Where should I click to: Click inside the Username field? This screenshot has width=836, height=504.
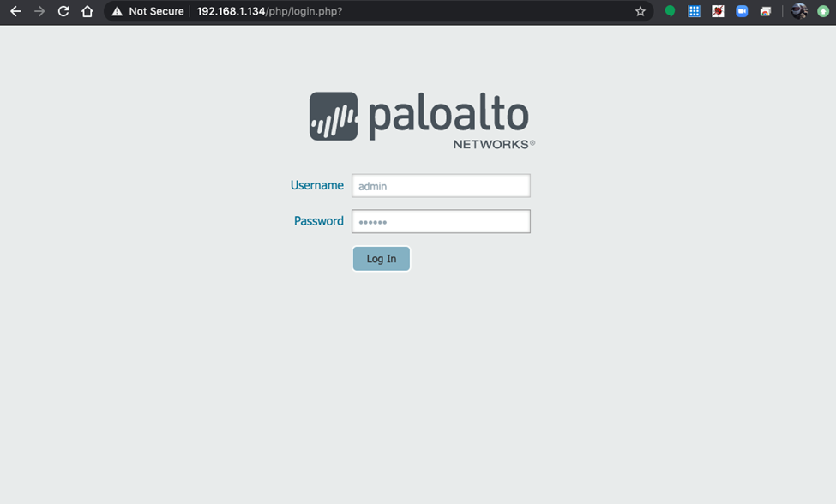pos(440,185)
